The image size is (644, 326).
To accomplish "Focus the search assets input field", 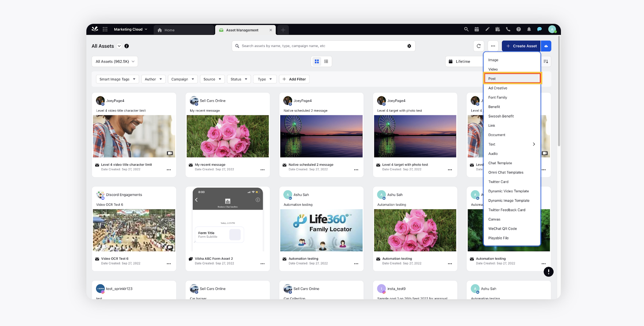I will 323,46.
